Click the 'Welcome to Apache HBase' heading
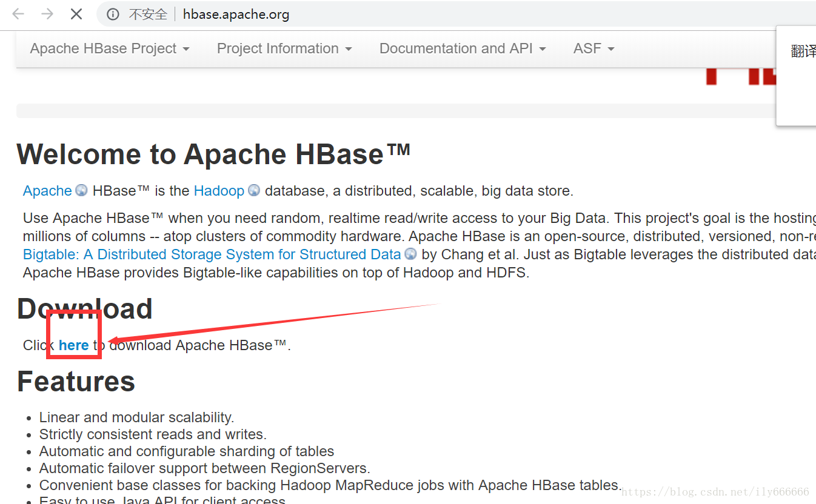The width and height of the screenshot is (816, 504). tap(213, 154)
